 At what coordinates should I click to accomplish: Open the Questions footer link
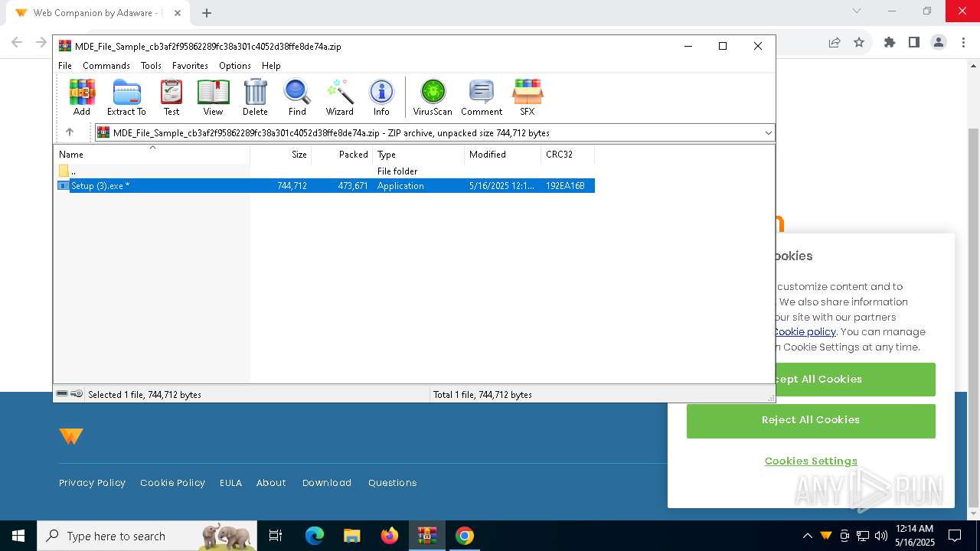tap(392, 483)
